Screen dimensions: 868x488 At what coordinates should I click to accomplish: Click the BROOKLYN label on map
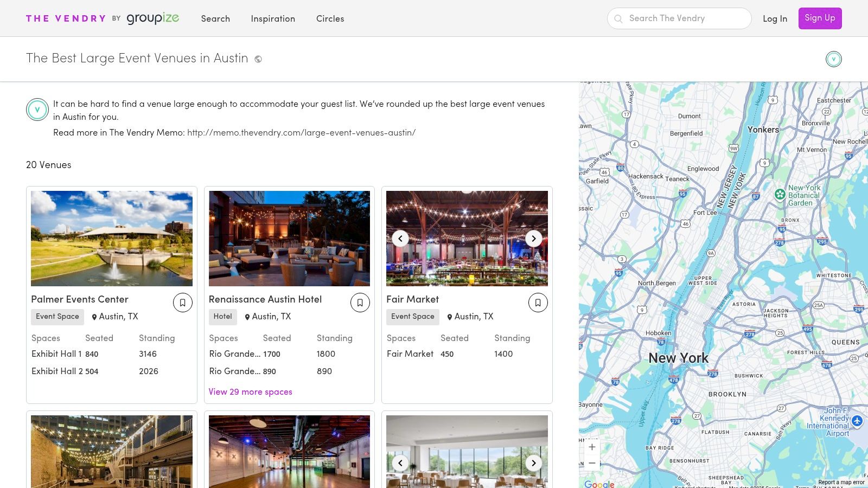click(x=727, y=394)
